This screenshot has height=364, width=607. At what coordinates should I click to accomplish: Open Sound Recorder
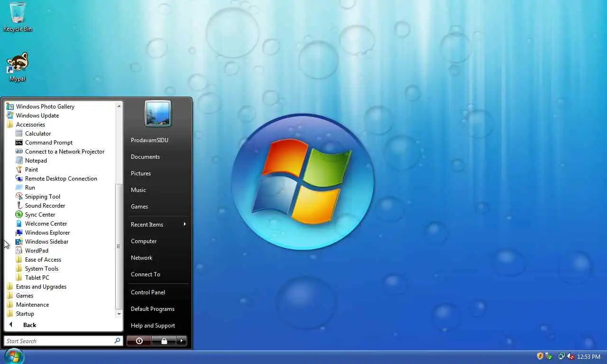point(40,206)
